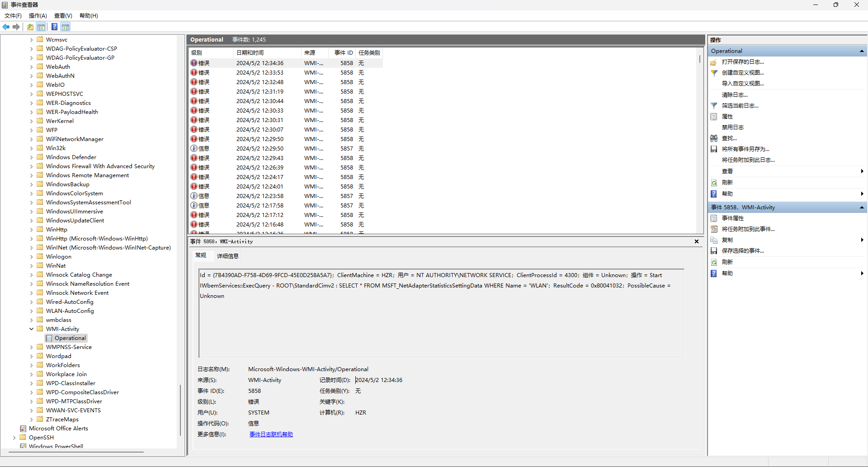
Task: Click 清除日志... action
Action: point(735,95)
